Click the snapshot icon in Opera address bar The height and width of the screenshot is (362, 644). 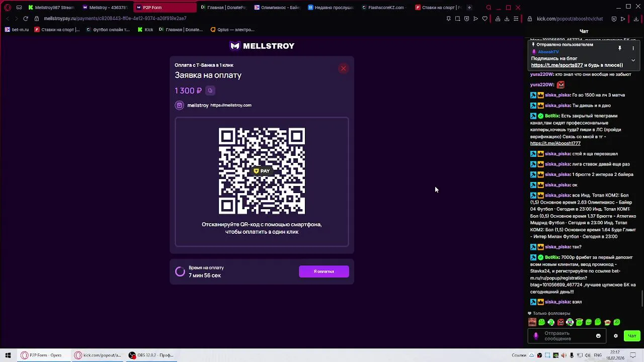click(457, 19)
